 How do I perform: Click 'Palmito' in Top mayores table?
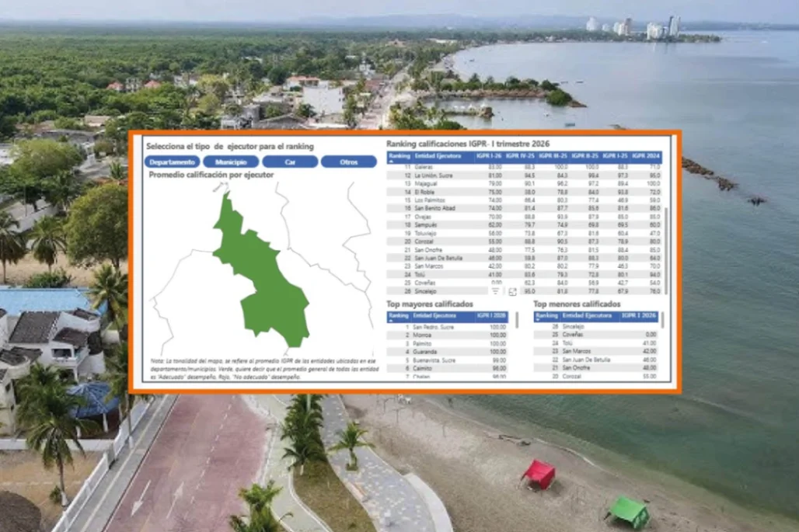point(422,344)
